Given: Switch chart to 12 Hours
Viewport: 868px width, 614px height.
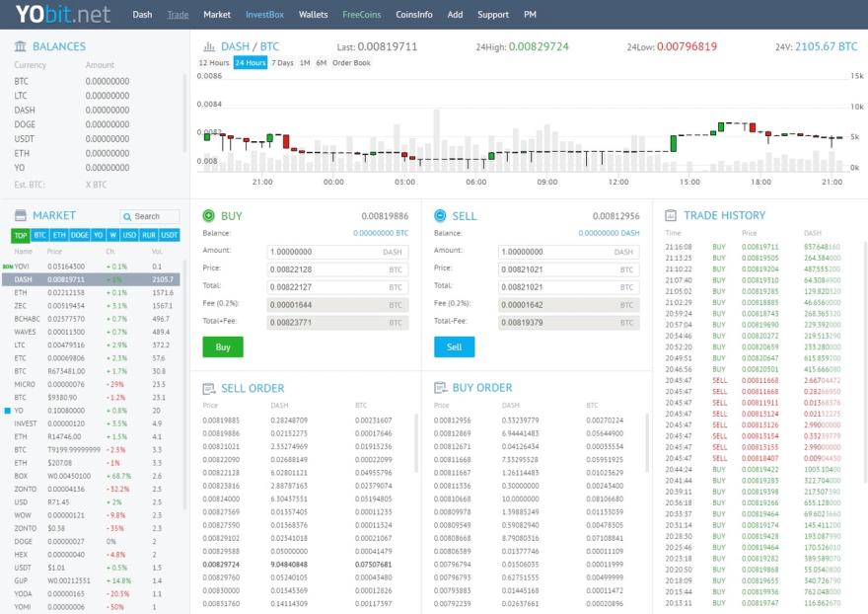Looking at the screenshot, I should click(214, 62).
